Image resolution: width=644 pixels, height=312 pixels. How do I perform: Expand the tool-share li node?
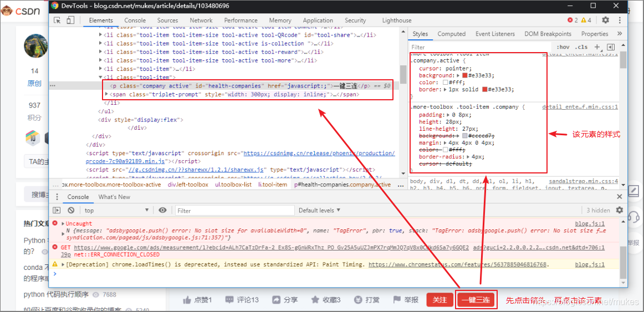[x=101, y=35]
